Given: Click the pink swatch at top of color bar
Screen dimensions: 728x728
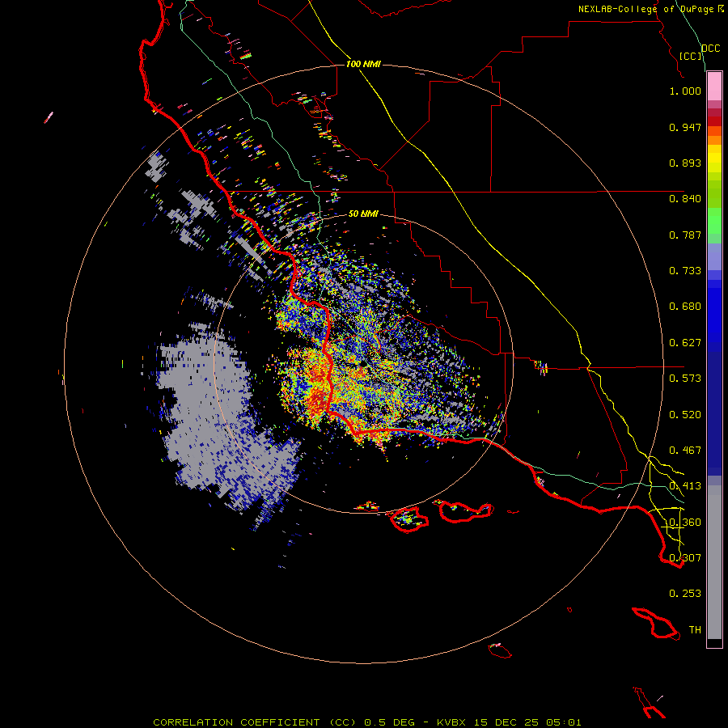Looking at the screenshot, I should click(714, 86).
